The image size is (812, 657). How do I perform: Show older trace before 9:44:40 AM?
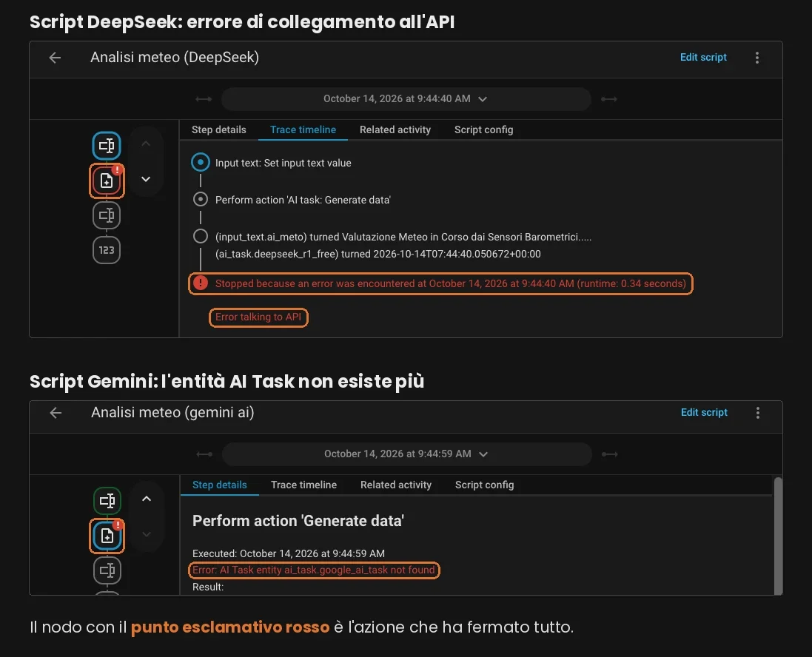(x=204, y=99)
